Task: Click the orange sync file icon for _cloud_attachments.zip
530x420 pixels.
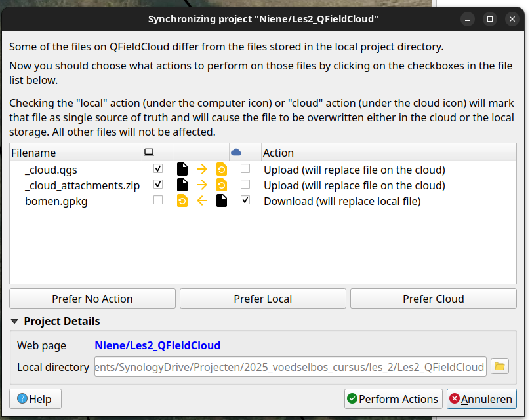Action: [222, 185]
